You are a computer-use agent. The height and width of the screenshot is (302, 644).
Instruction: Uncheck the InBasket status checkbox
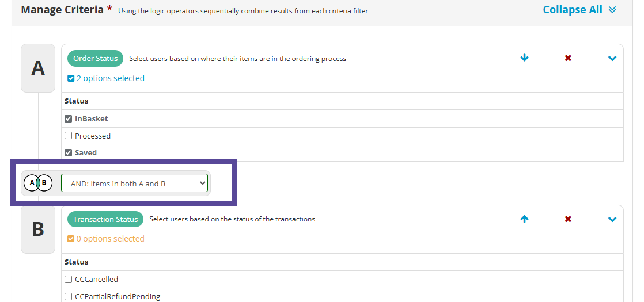point(69,118)
